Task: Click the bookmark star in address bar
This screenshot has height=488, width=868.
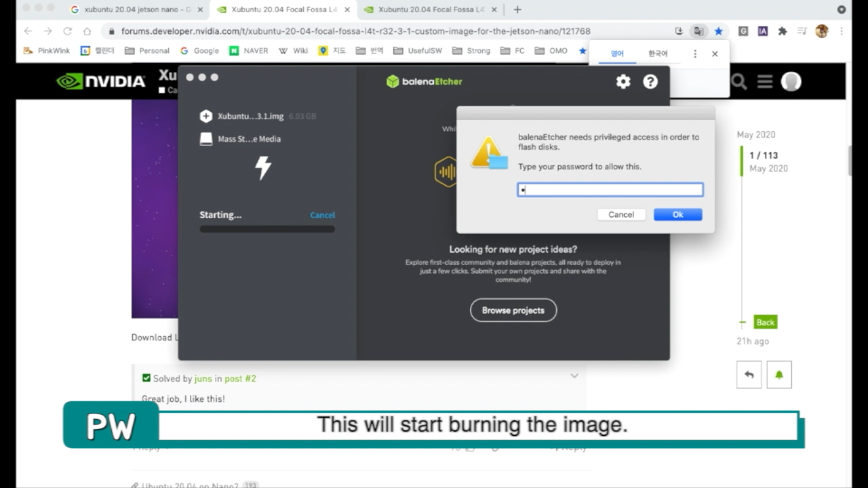Action: (x=719, y=31)
